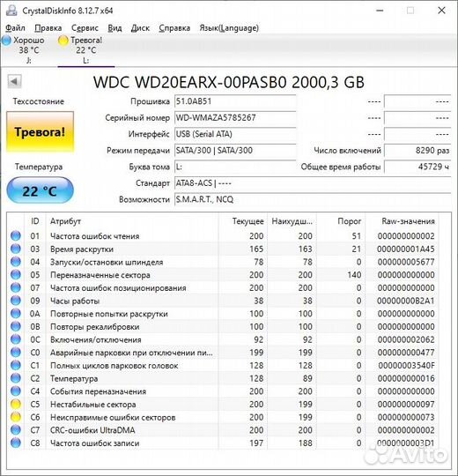Viewport: 458px width, 476px height.
Task: Select the row Запуски/остановки шпинделя
Action: (x=223, y=262)
